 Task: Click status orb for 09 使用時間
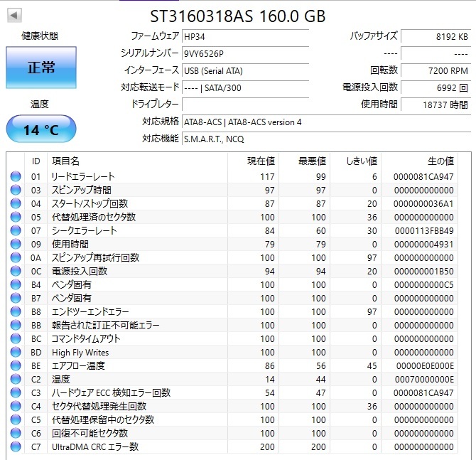[16, 244]
